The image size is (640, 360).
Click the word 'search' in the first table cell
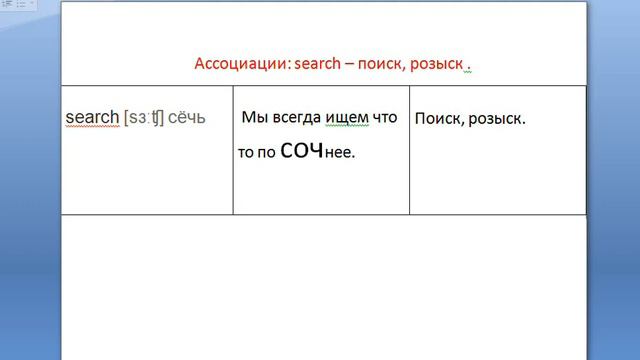coord(92,118)
